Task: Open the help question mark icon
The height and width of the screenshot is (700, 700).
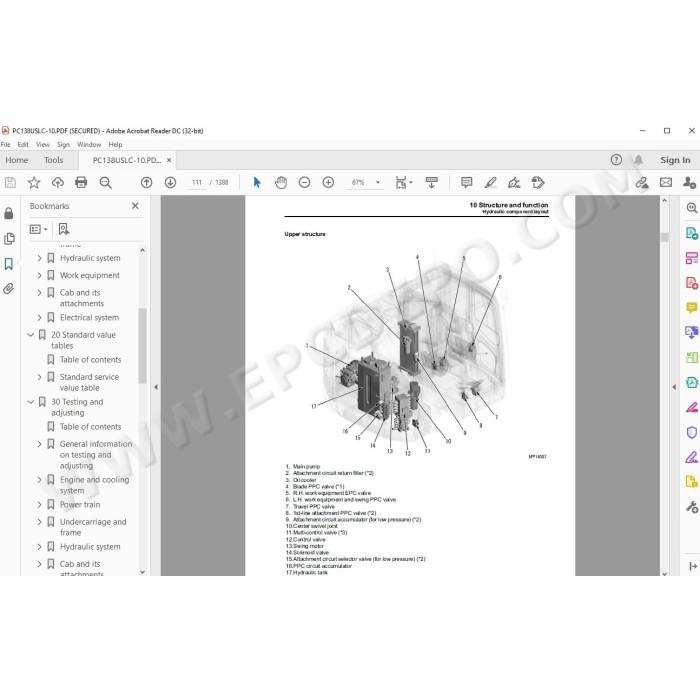Action: (616, 160)
